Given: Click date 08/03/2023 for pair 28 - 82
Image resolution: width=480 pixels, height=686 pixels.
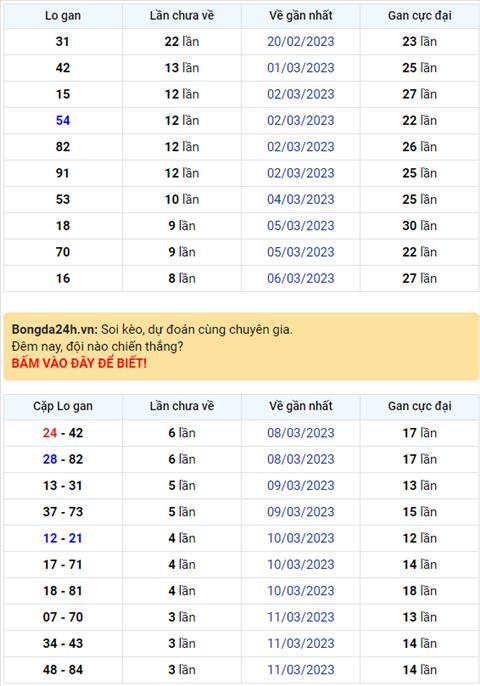Looking at the screenshot, I should pyautogui.click(x=301, y=459).
